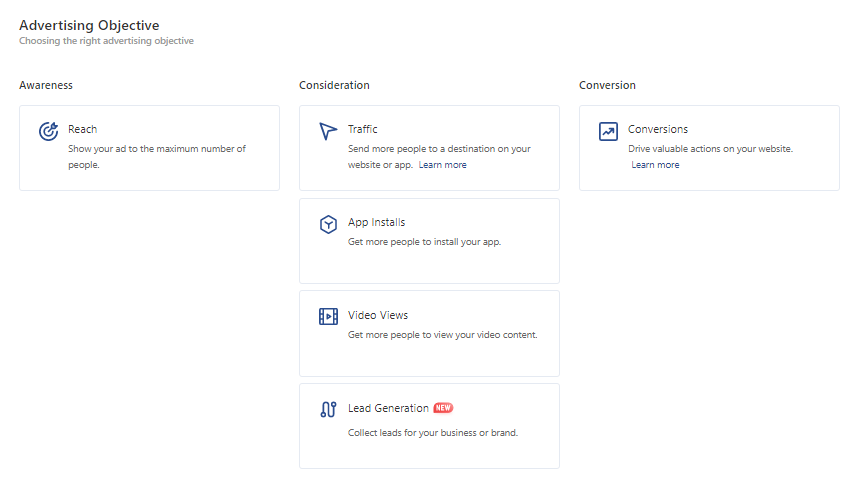856x496 pixels.
Task: Click the Video Views film icon
Action: [x=328, y=316]
